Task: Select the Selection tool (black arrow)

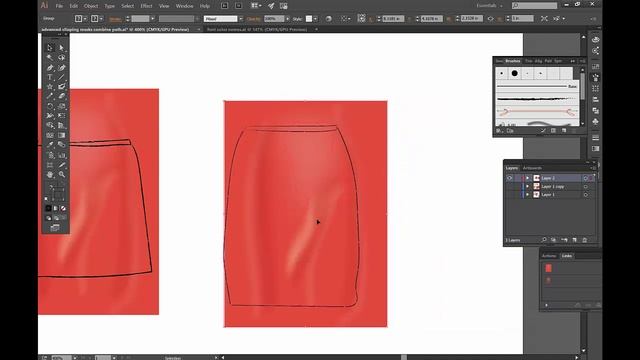Action: [x=50, y=48]
